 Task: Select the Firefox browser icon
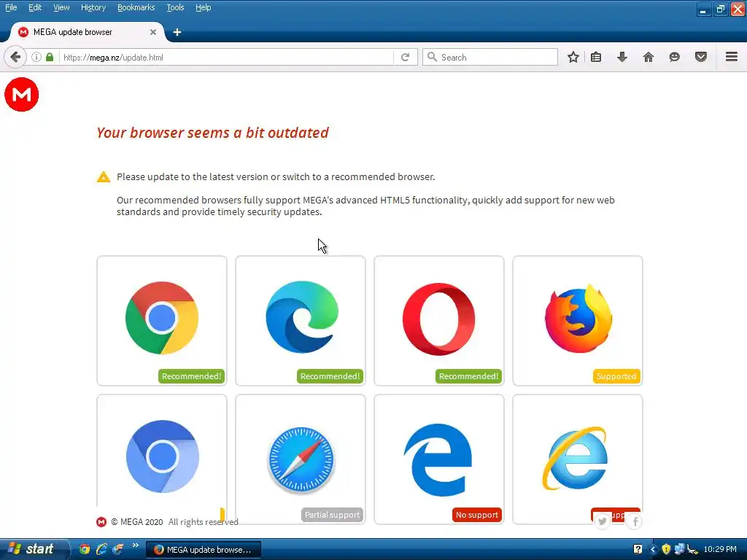click(578, 318)
